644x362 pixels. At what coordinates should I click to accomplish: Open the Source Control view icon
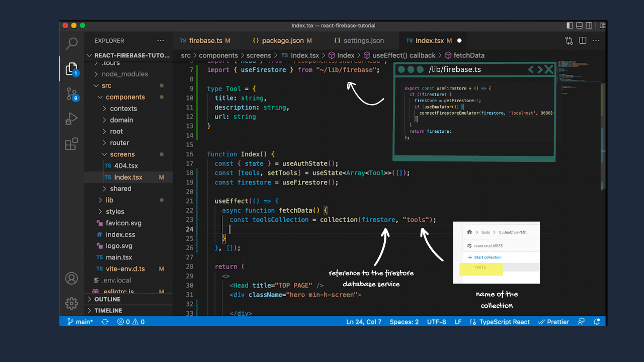click(x=71, y=94)
